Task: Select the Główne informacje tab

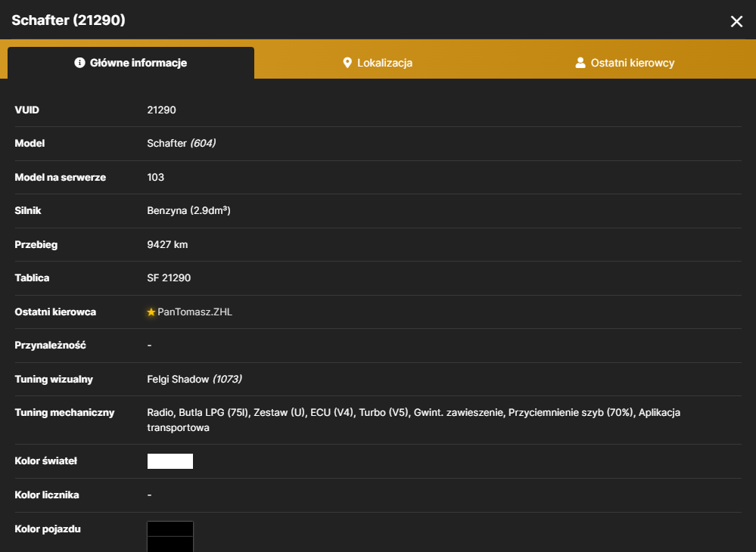Action: 131,63
